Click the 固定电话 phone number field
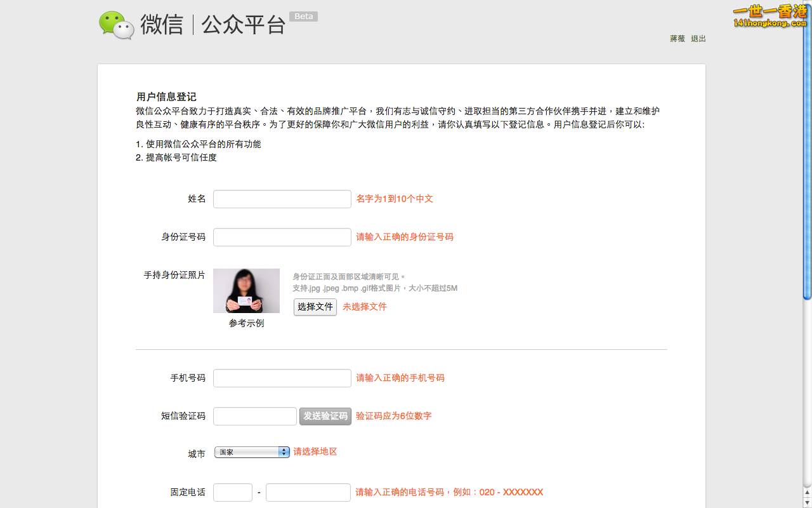This screenshot has height=508, width=812. tap(308, 492)
